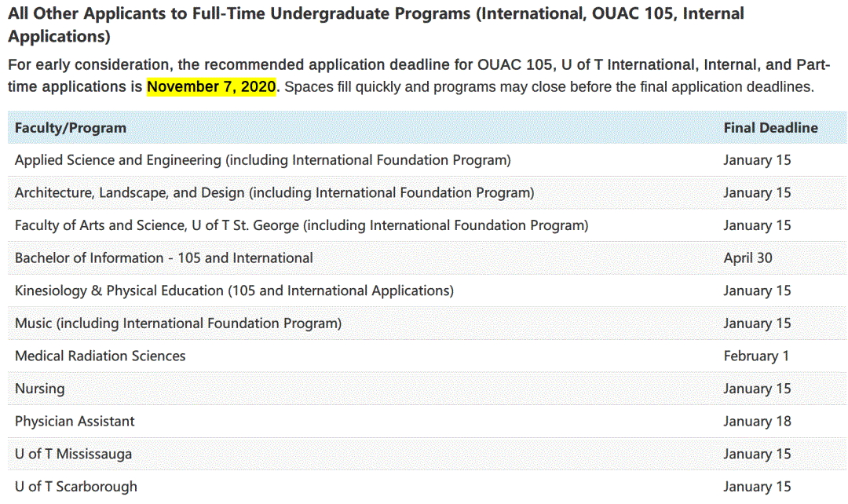Select the Faculty/Program column header
The height and width of the screenshot is (504, 848).
pos(71,128)
